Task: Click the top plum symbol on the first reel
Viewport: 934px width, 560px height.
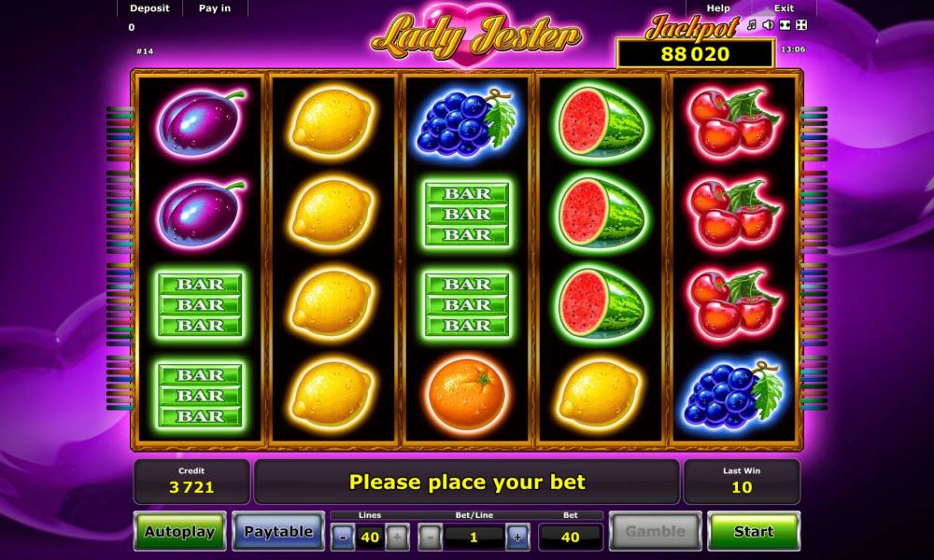Action: [x=201, y=123]
